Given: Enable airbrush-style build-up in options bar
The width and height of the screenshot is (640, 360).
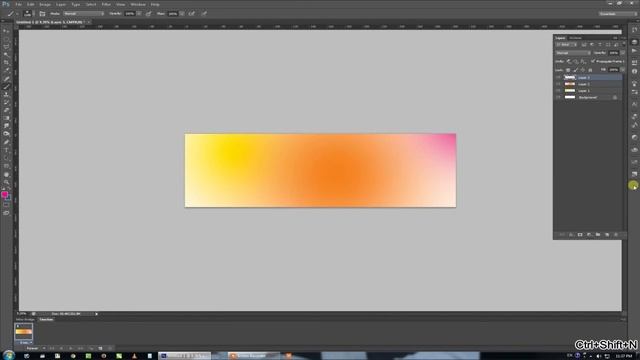Looking at the screenshot, I should tap(191, 13).
